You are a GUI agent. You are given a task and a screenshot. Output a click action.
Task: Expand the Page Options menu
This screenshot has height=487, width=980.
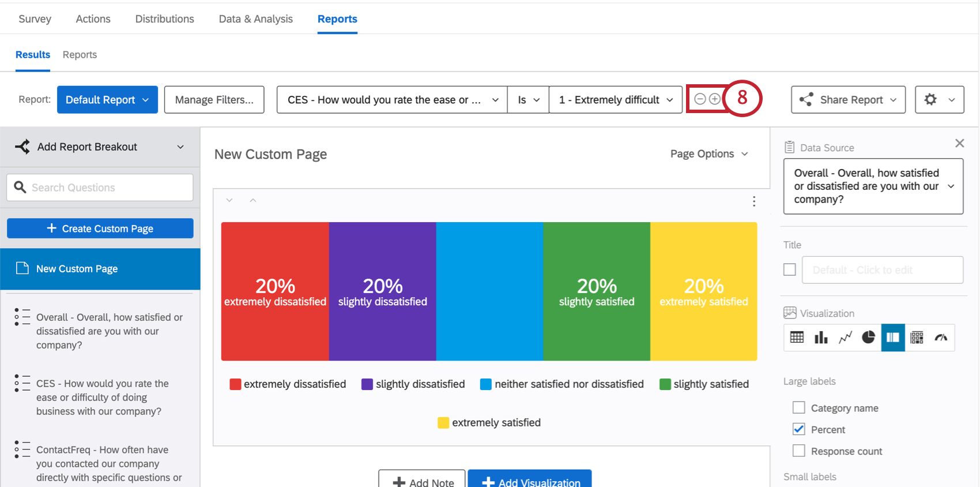tap(708, 154)
